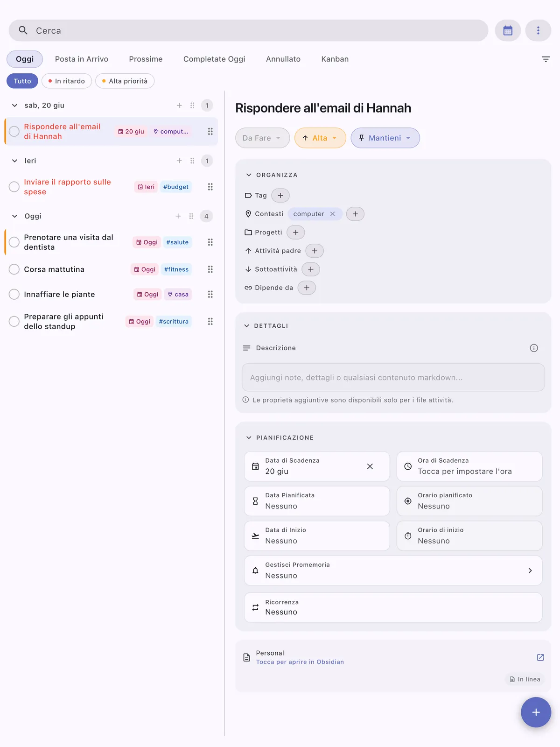Screen dimensions: 560x747
Task: Click the floating add task button
Action: click(x=536, y=712)
